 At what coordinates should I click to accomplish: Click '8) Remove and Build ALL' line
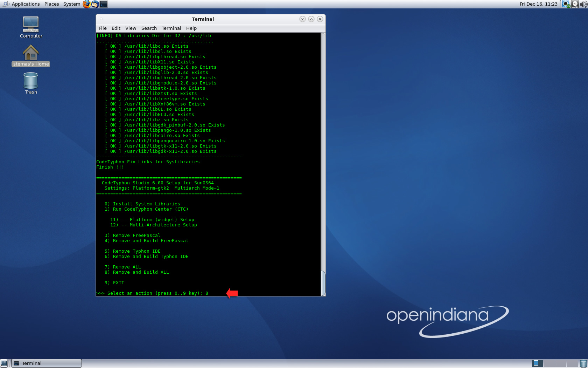coord(136,272)
